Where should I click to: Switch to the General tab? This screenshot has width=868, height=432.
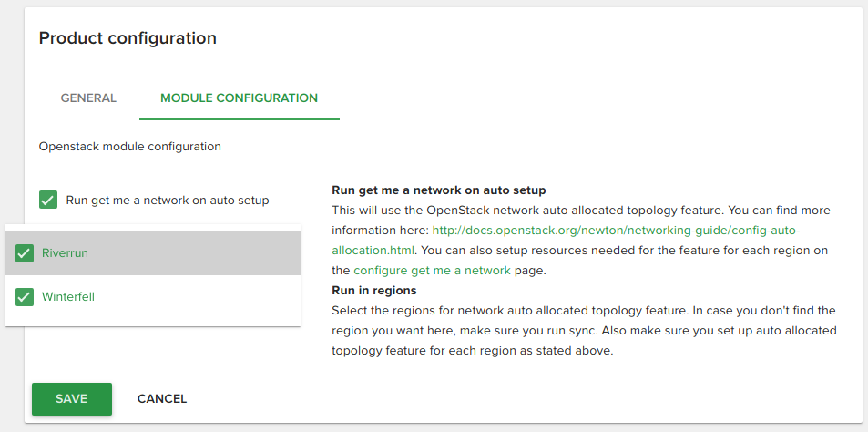click(88, 98)
